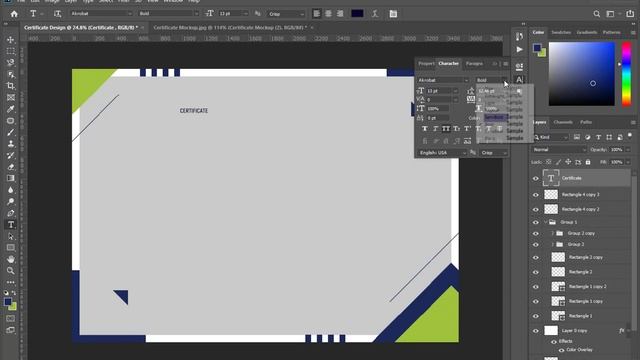
Task: Switch to the Gradients tab
Action: (x=587, y=32)
